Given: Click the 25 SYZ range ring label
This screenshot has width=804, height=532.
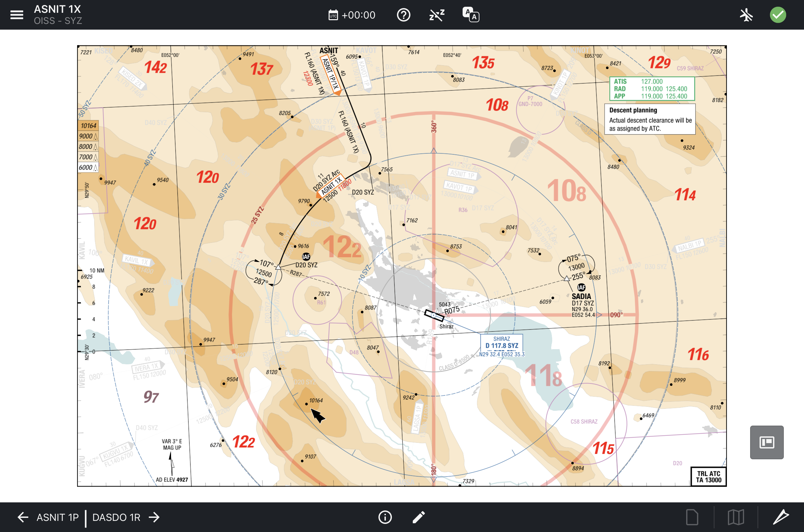Looking at the screenshot, I should [x=257, y=215].
